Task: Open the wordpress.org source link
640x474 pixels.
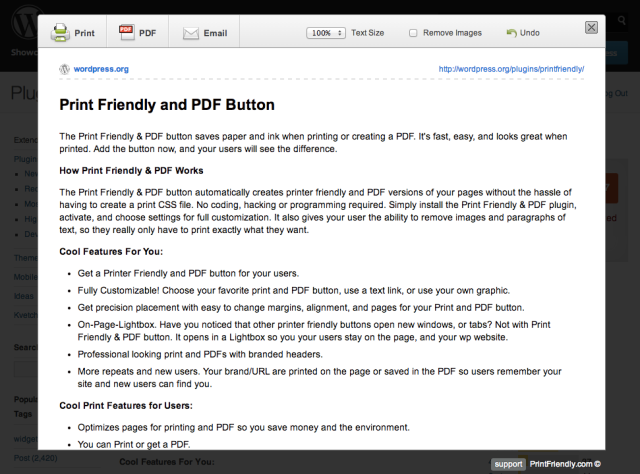Action: coord(100,70)
